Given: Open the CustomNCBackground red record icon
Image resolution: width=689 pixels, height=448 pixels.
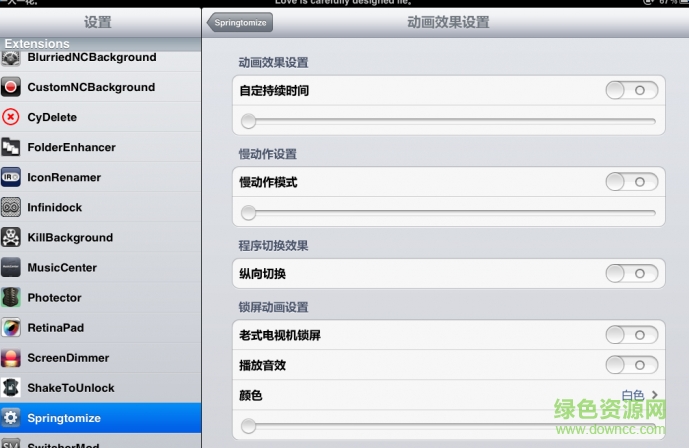Looking at the screenshot, I should [11, 87].
